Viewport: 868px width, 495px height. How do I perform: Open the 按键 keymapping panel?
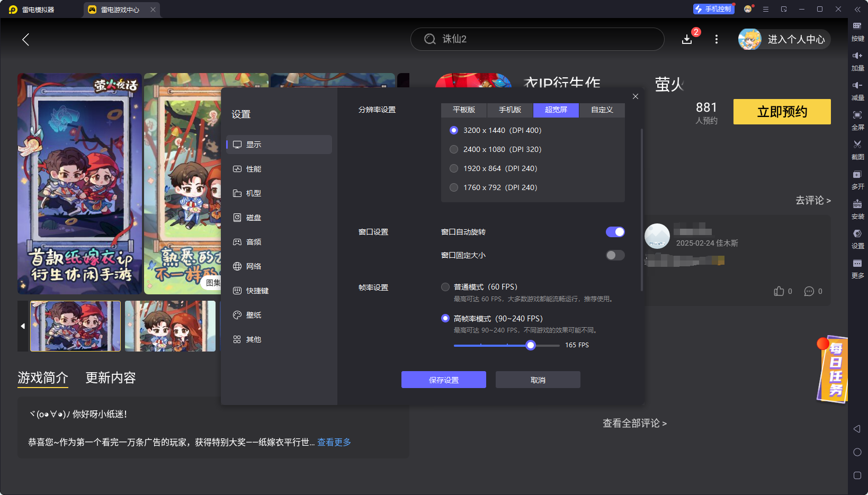[x=858, y=32]
